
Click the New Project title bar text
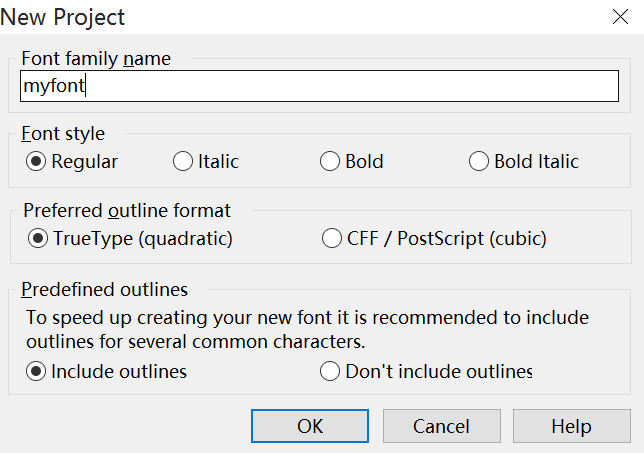[62, 17]
